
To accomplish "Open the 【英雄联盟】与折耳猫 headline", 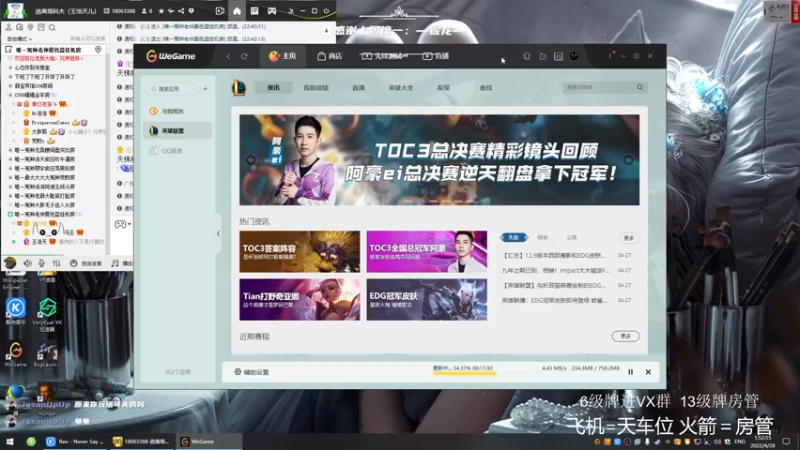I will click(554, 285).
